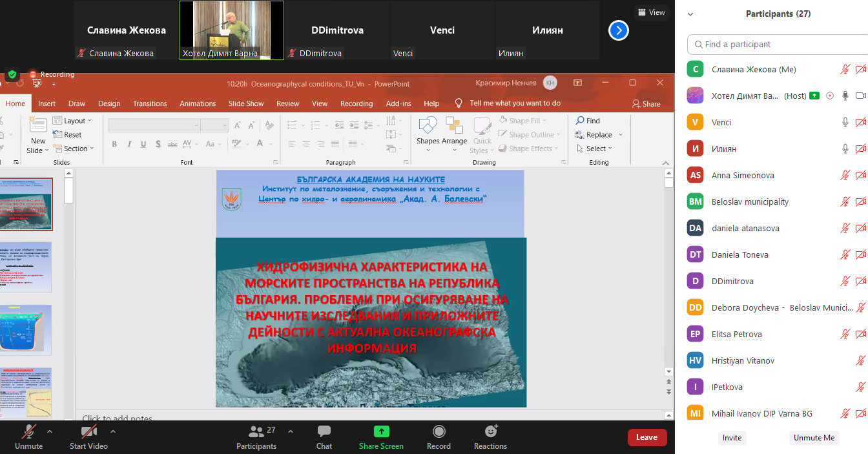The image size is (868, 454).
Task: Switch to Animations tab in PowerPoint
Action: tap(198, 103)
